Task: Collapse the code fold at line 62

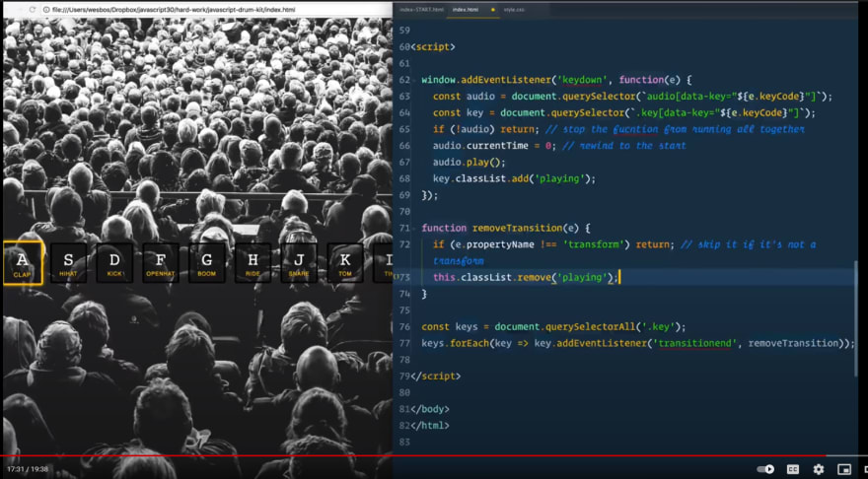Action: [x=415, y=80]
